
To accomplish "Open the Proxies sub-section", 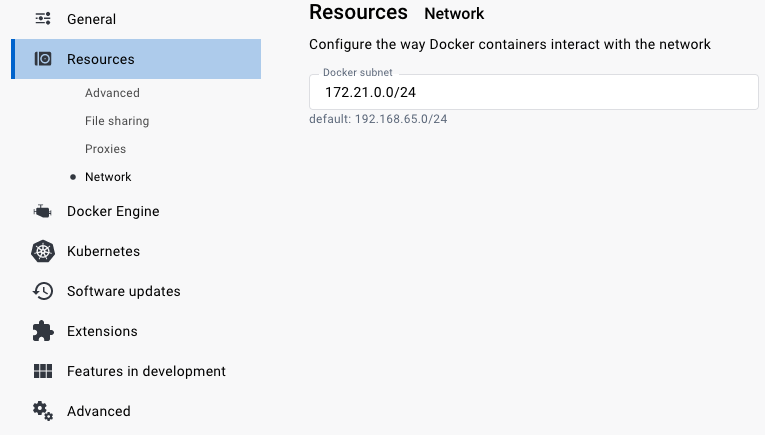I will coord(105,149).
